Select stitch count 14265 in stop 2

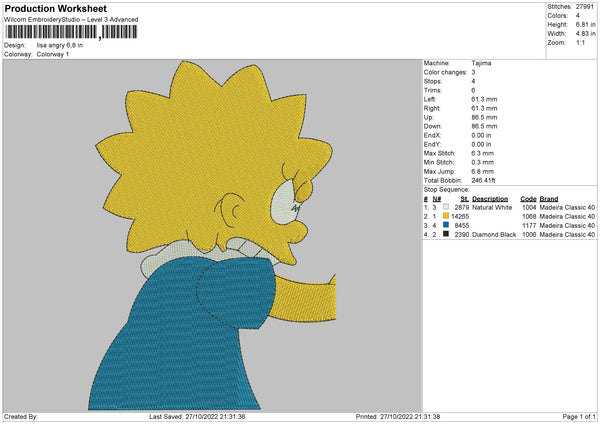[x=460, y=217]
